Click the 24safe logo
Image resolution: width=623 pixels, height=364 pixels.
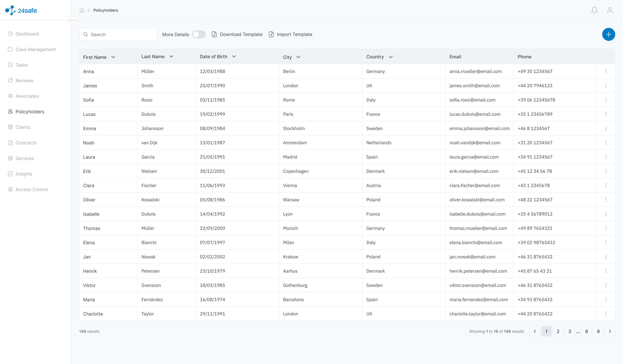click(21, 10)
